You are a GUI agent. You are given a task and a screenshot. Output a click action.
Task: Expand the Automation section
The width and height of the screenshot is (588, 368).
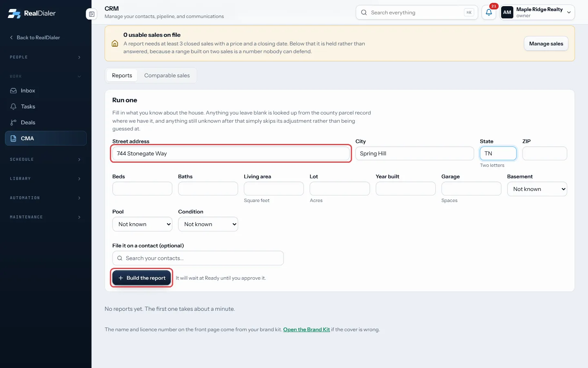(46, 198)
